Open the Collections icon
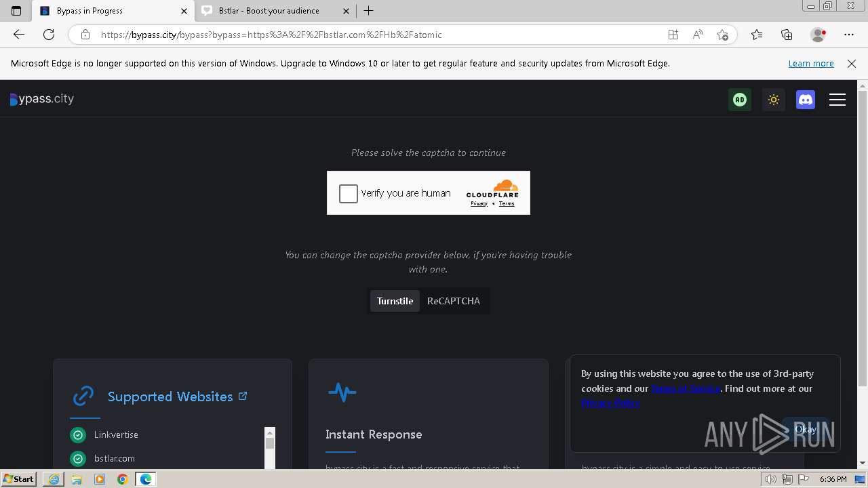868x488 pixels. coord(787,35)
